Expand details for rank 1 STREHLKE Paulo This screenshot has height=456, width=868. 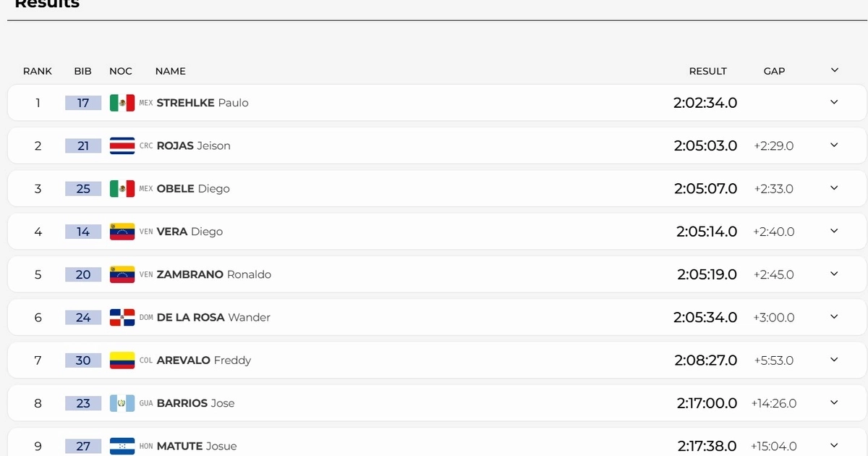click(834, 102)
